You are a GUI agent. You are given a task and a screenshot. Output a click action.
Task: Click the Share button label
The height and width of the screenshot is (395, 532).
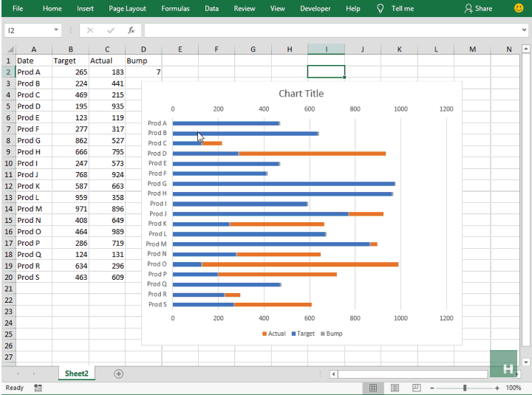483,8
